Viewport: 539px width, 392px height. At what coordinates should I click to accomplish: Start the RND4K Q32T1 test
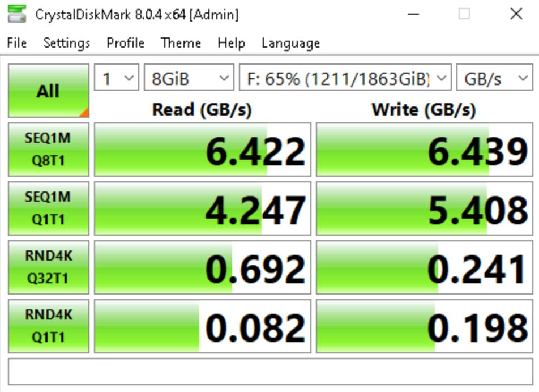[49, 267]
